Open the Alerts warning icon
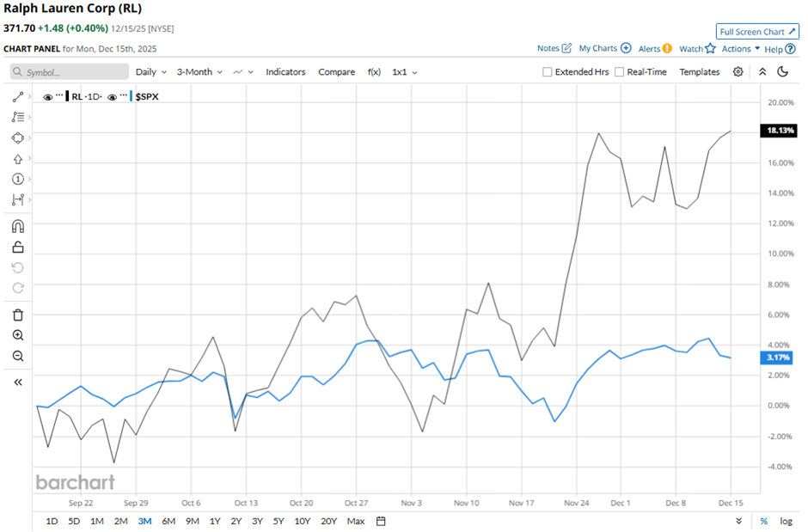808x532 pixels. coord(667,48)
